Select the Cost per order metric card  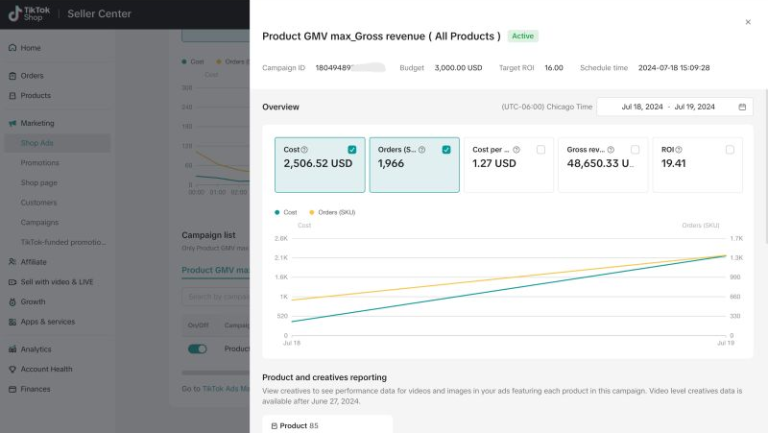point(508,165)
